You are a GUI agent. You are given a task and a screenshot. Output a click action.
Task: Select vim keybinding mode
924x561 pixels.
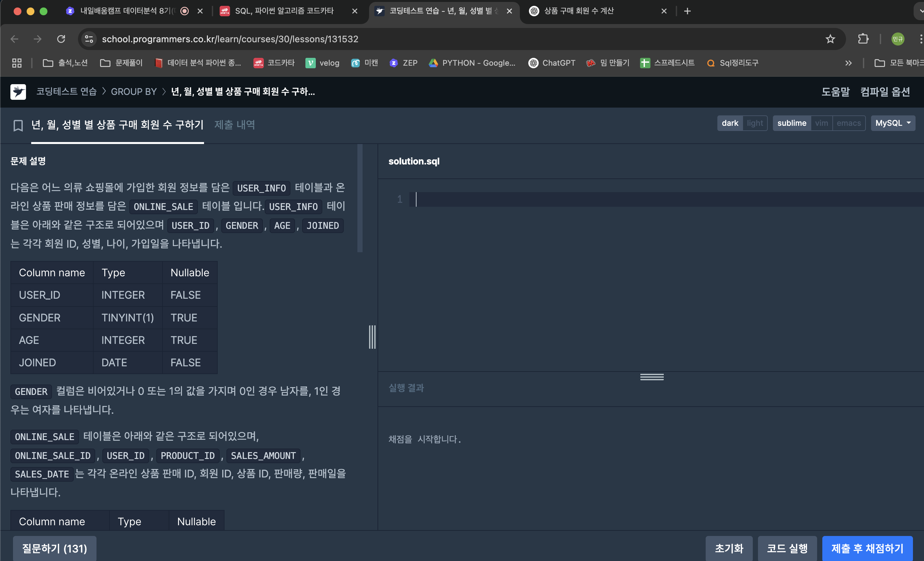(x=821, y=123)
